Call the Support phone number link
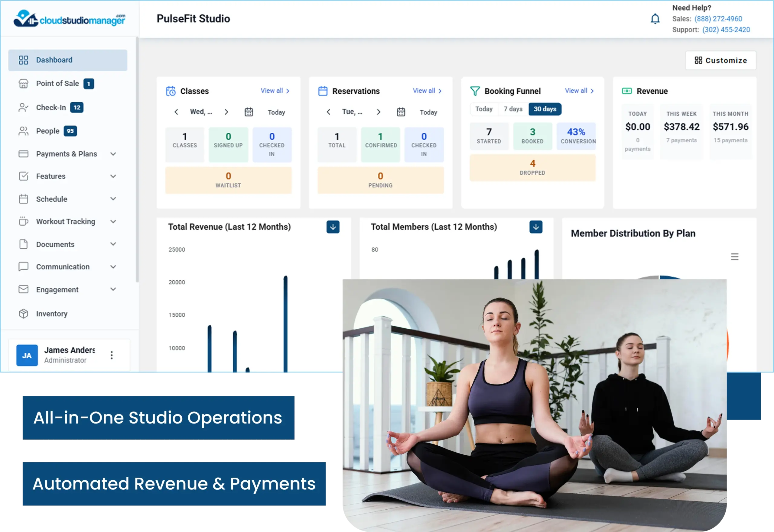This screenshot has height=532, width=774. pos(726,30)
